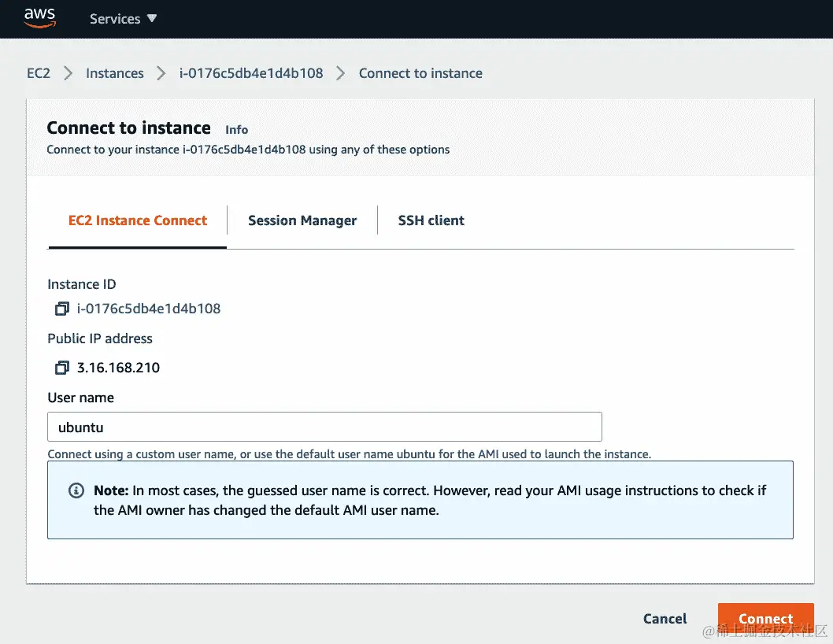This screenshot has width=833, height=644.
Task: Click the Connect to instance heading
Action: coord(128,128)
